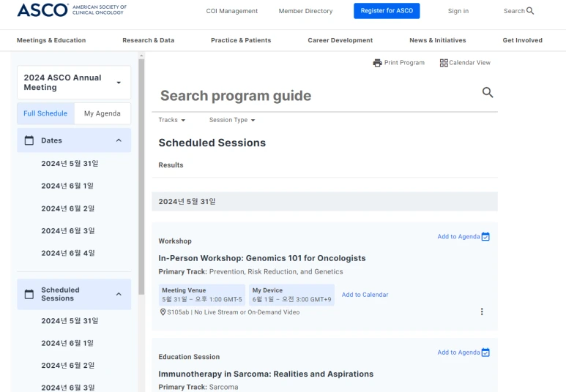This screenshot has width=566, height=392.
Task: Select the Meeting Venue time box
Action: point(202,295)
